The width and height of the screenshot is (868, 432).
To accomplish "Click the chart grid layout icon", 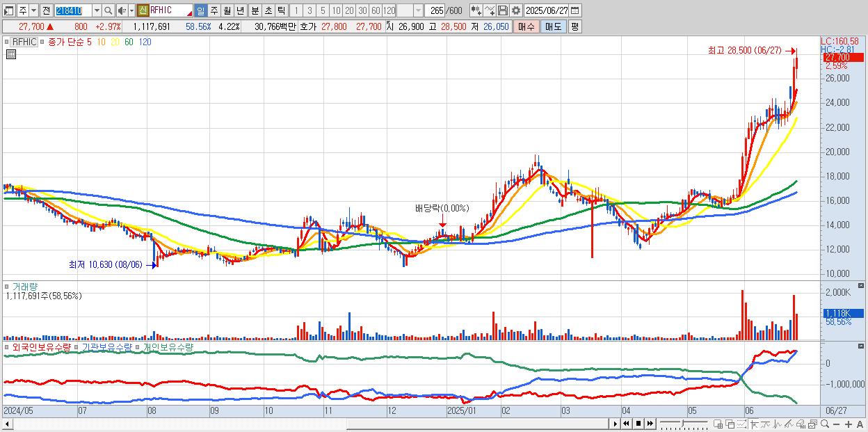I will (x=718, y=424).
